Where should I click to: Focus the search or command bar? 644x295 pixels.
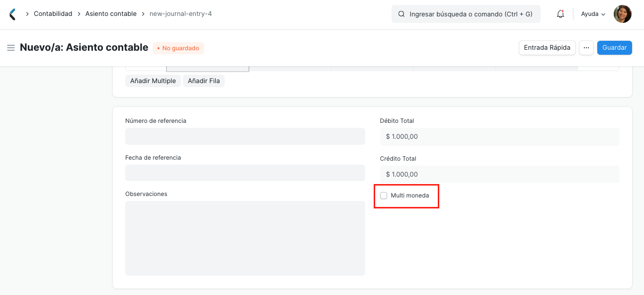pos(466,14)
